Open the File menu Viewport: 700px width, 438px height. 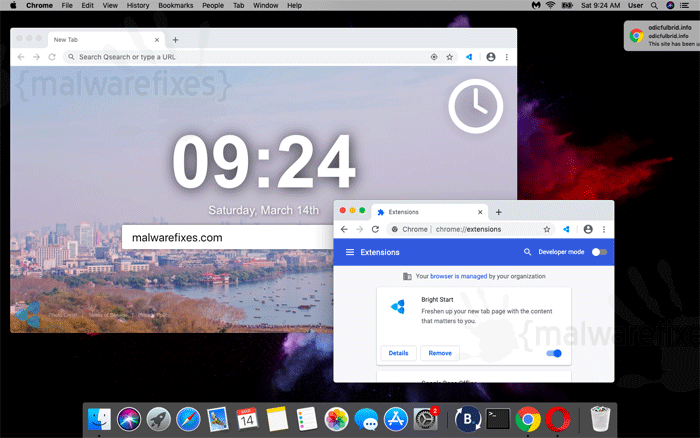click(67, 5)
